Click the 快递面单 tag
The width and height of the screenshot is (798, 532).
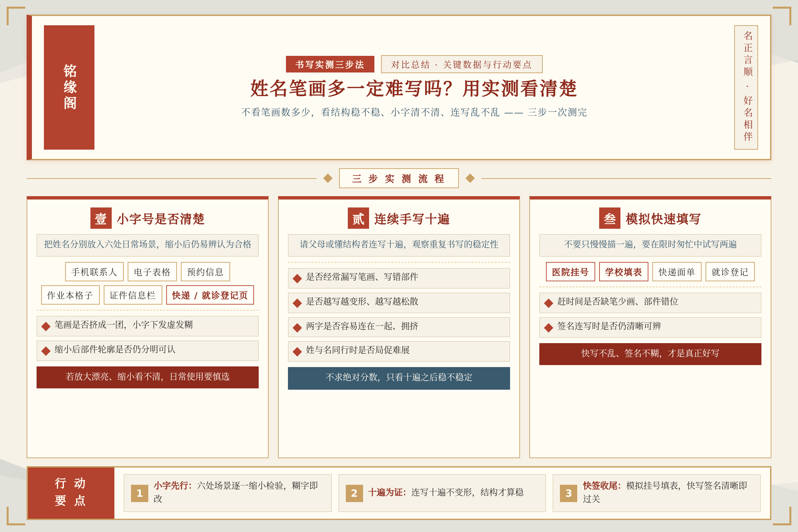coord(677,272)
